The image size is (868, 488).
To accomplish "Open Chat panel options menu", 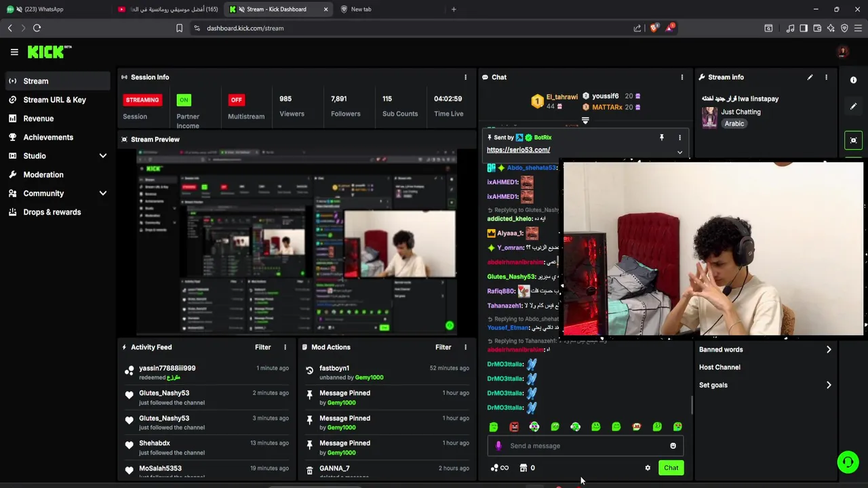I will (x=682, y=77).
